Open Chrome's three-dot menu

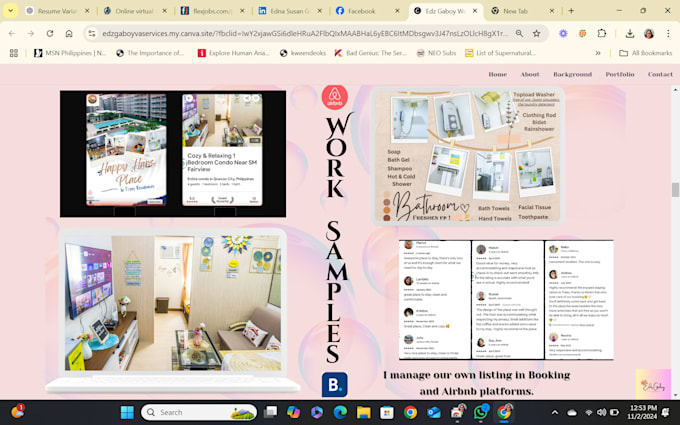pos(668,33)
